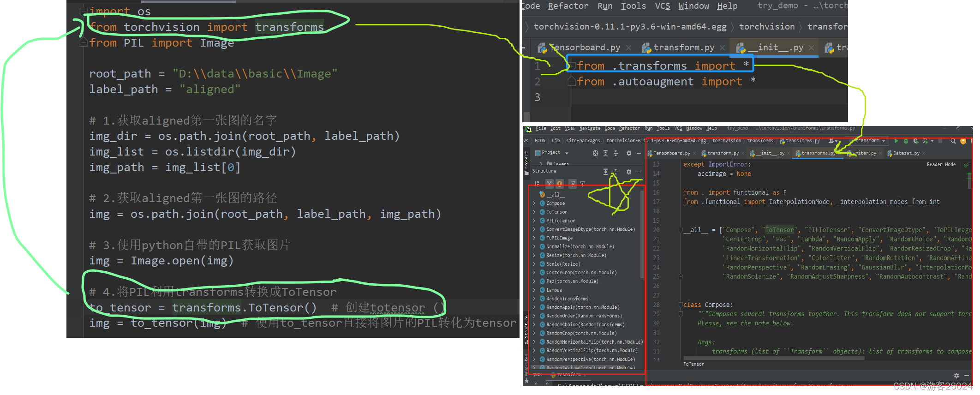Click the orange IDE update arrow icon

pyautogui.click(x=963, y=141)
